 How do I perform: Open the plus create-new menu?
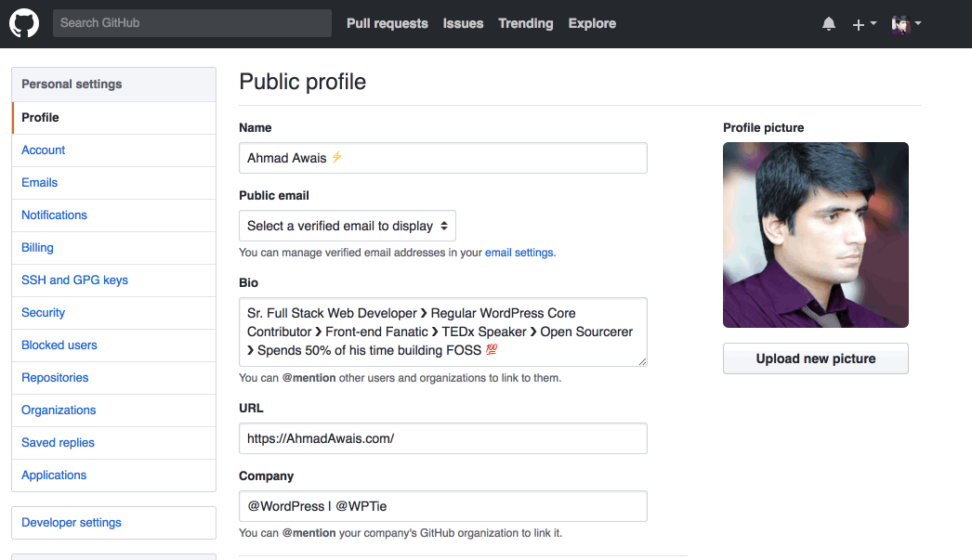pyautogui.click(x=863, y=24)
